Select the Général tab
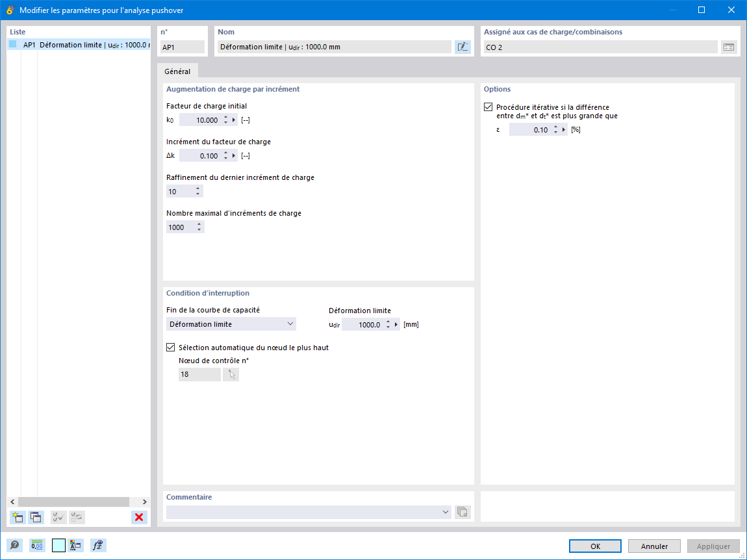 [177, 71]
